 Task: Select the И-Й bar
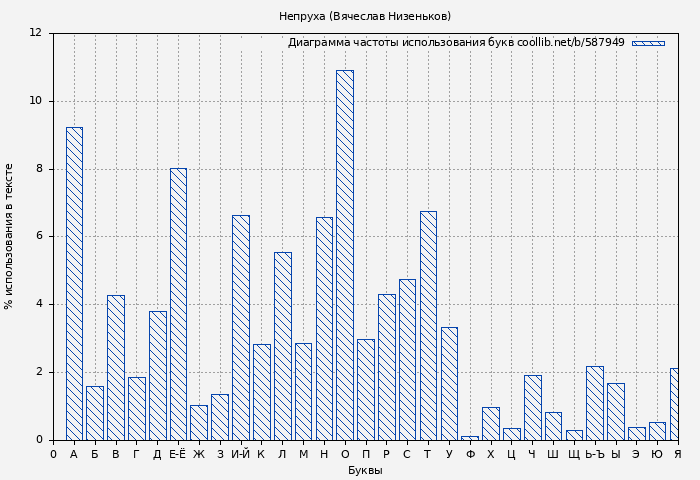click(x=240, y=327)
